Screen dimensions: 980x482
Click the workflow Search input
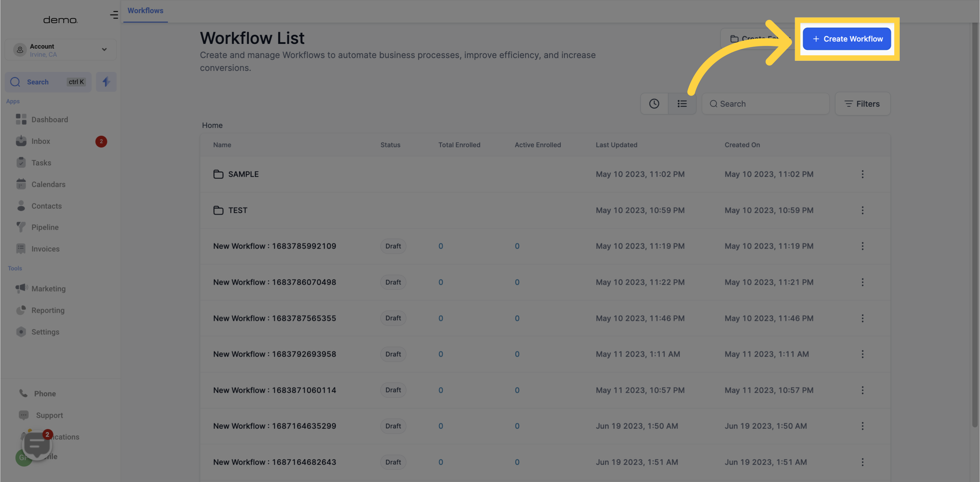[x=765, y=104]
